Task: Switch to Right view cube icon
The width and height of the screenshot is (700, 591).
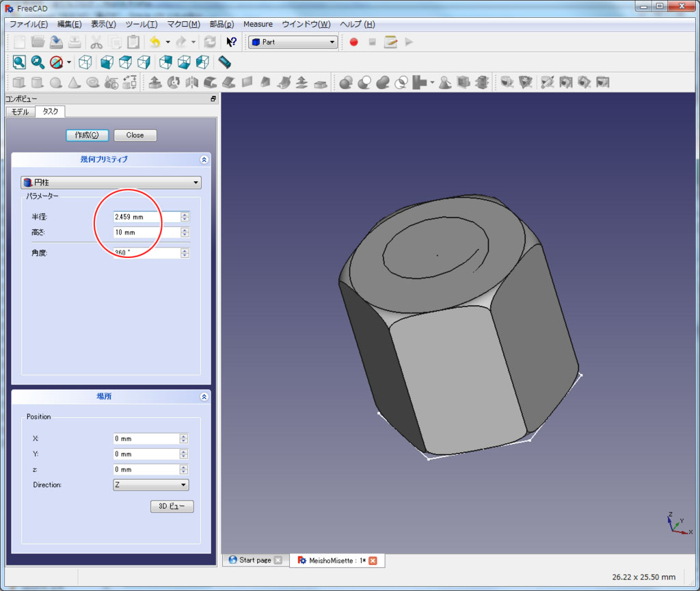Action: pyautogui.click(x=144, y=62)
